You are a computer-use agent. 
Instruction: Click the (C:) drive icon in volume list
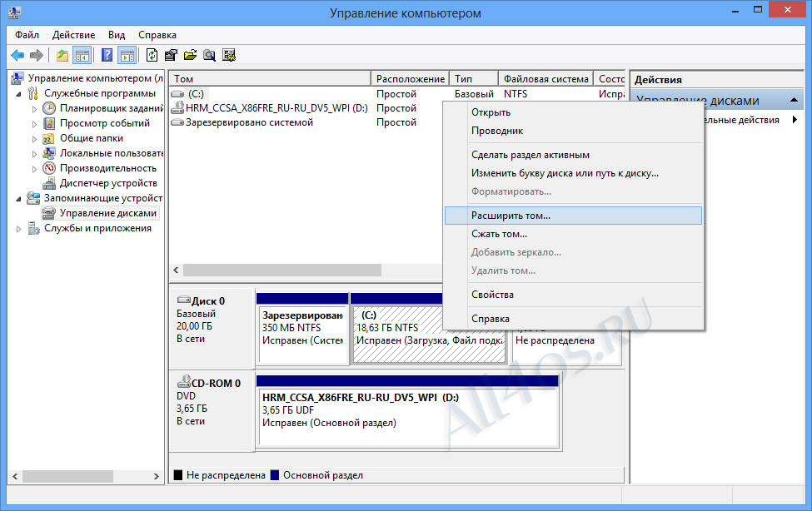[177, 94]
